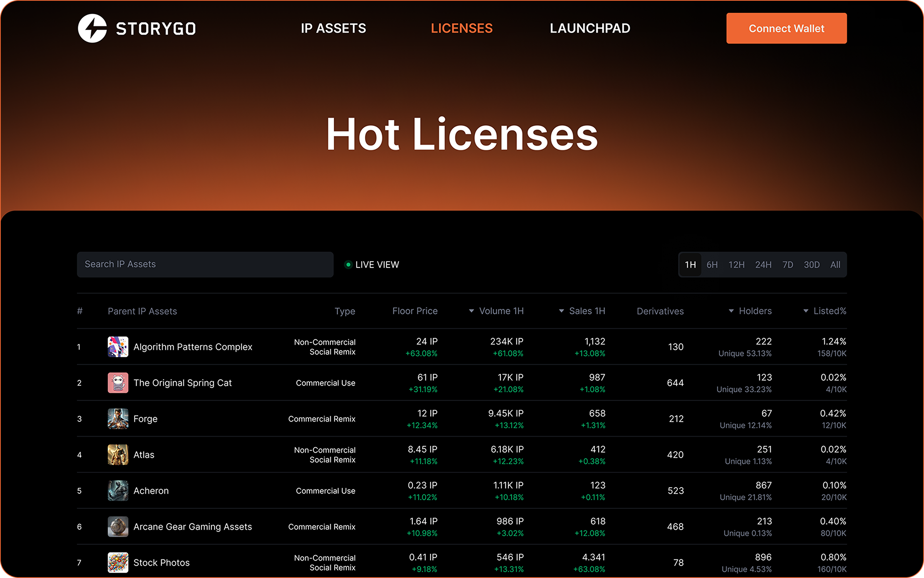The width and height of the screenshot is (924, 578).
Task: Open the Forge asset name
Action: (x=145, y=419)
